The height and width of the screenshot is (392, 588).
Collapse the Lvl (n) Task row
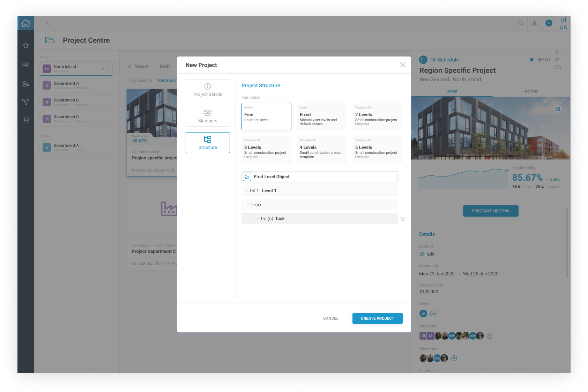point(258,219)
